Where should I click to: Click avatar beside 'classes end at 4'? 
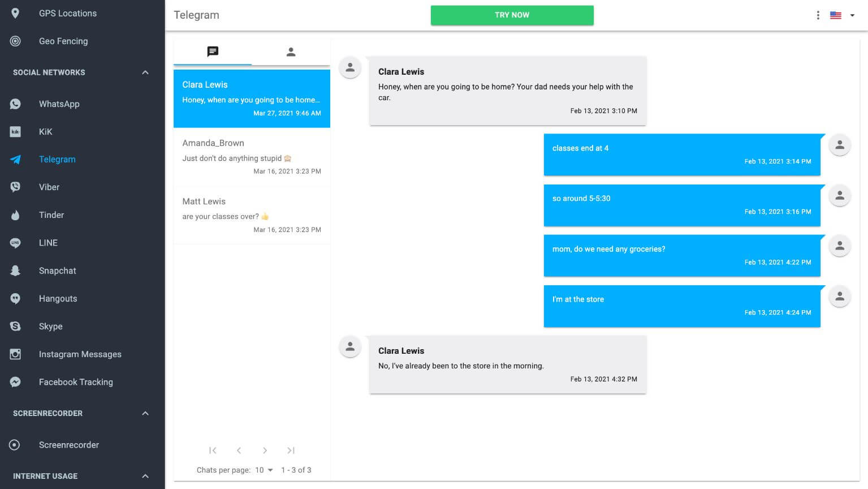840,145
